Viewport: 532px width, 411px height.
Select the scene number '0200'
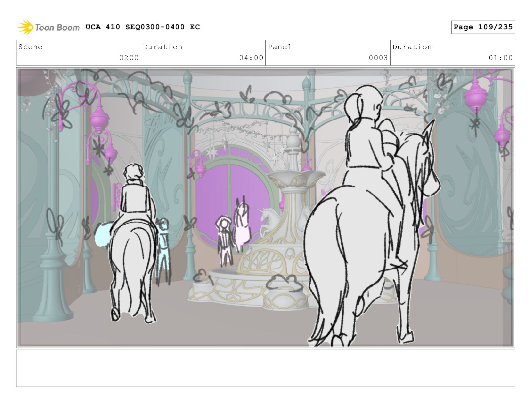point(129,58)
